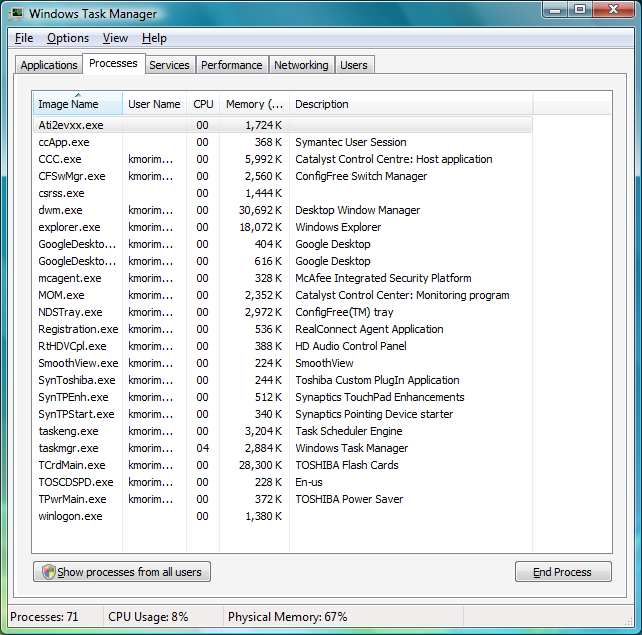Viewport: 642px width, 635px height.
Task: Click the Symantec User Session description
Action: [x=351, y=142]
